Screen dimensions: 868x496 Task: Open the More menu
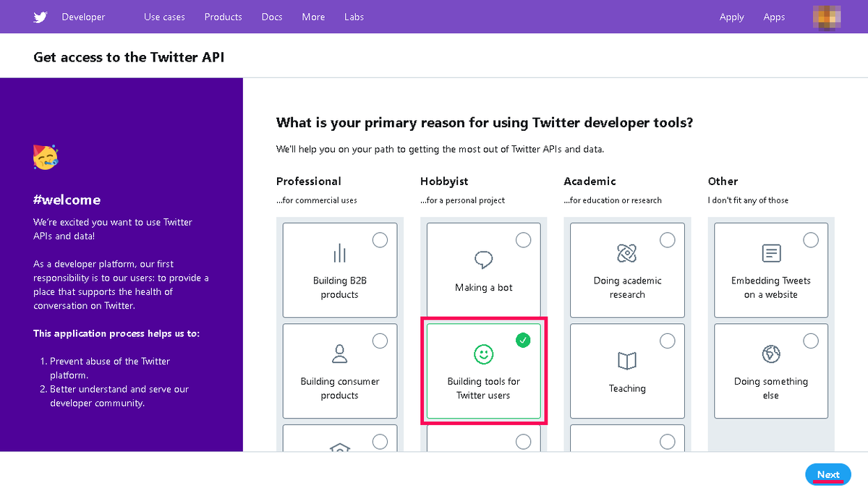(x=313, y=17)
